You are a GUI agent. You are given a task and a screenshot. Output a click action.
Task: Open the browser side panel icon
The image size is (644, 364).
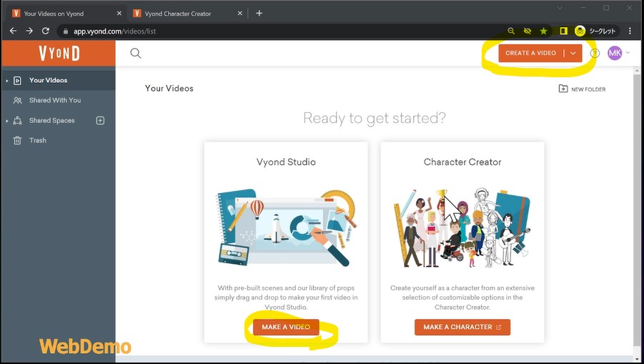(x=563, y=31)
